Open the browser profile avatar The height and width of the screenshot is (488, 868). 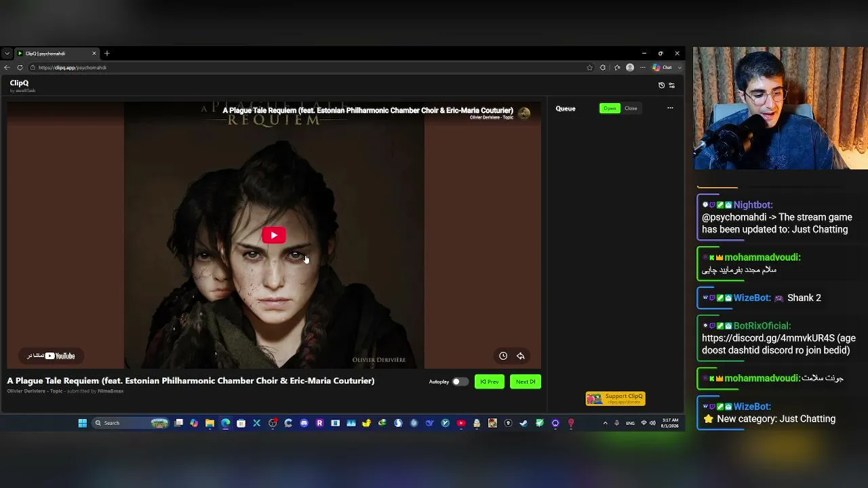630,68
